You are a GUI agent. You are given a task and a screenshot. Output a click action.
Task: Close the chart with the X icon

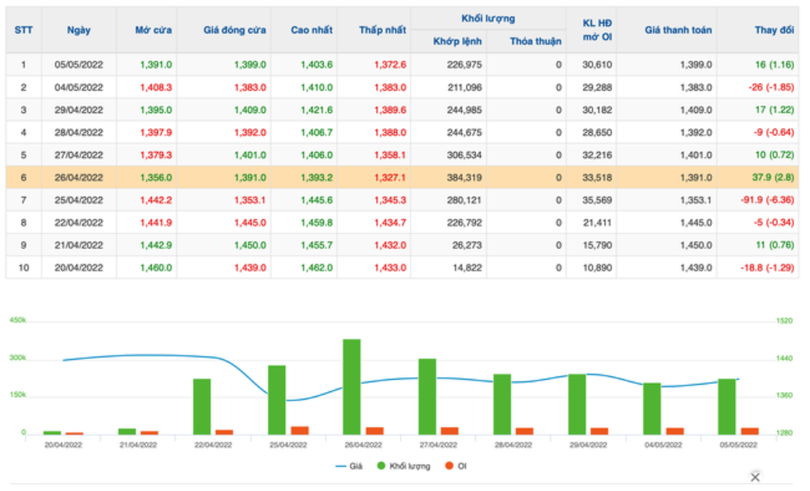coord(755,476)
